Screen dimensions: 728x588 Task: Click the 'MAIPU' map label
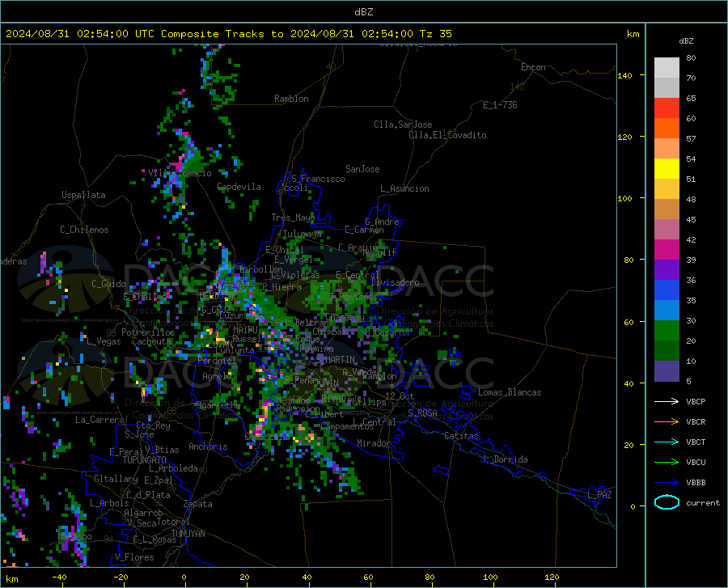click(x=245, y=329)
